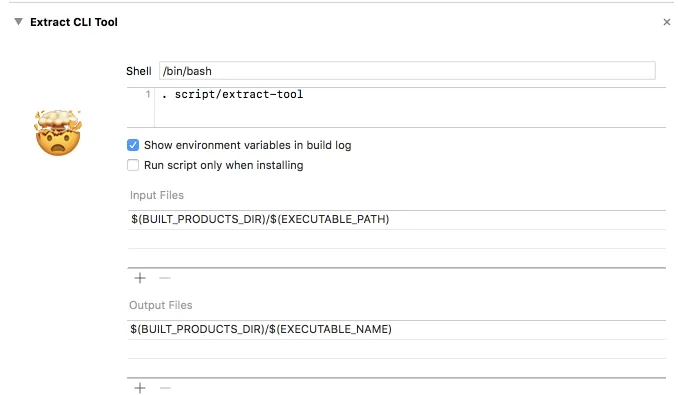Remove input file with minus icon
This screenshot has width=678, height=395.
(165, 278)
